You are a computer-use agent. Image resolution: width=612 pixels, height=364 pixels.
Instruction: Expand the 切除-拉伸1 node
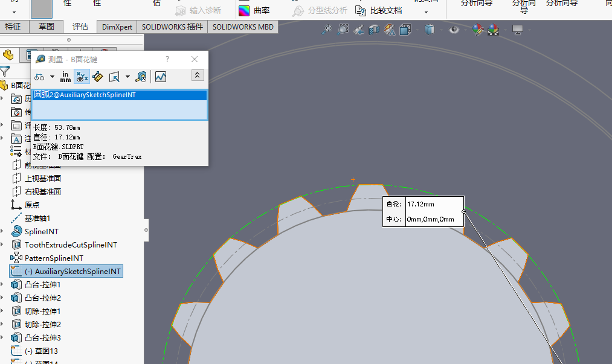coord(2,311)
